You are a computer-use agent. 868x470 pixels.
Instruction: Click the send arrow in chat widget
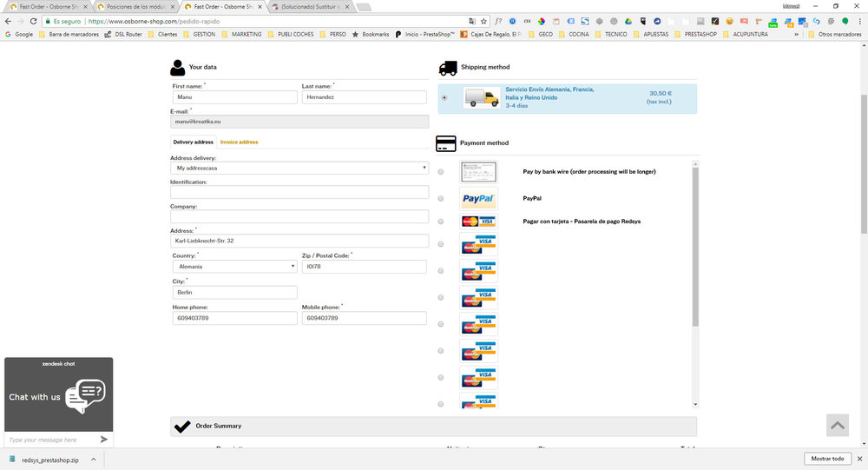click(x=103, y=440)
